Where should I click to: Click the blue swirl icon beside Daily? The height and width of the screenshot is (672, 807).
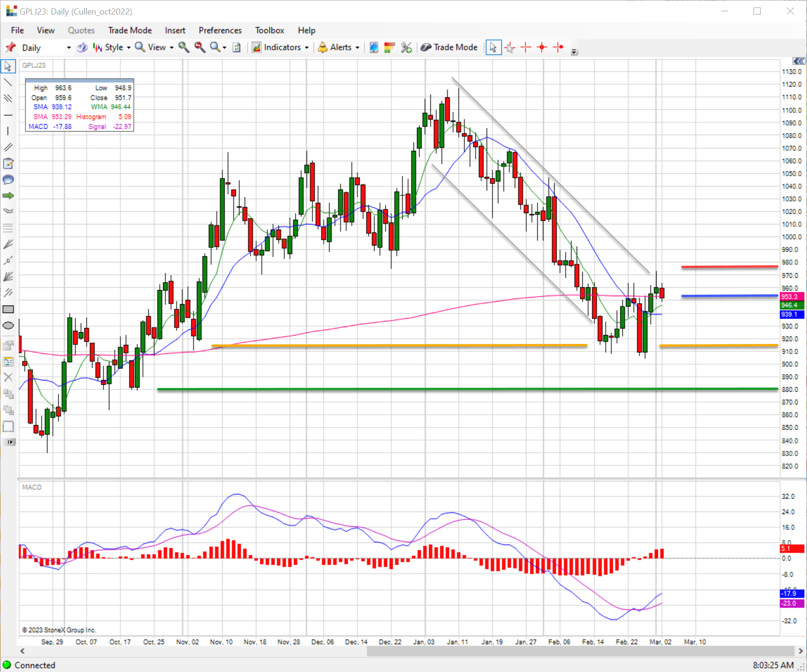[82, 47]
